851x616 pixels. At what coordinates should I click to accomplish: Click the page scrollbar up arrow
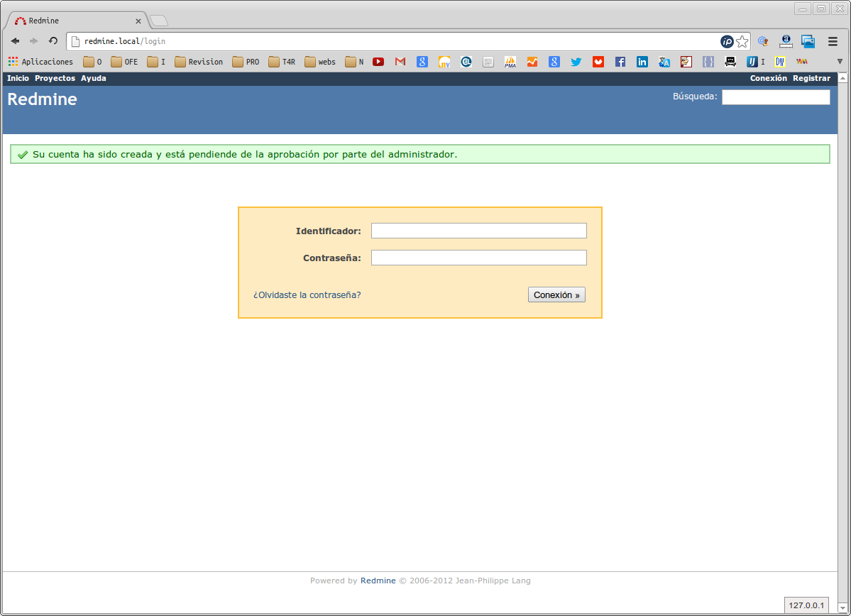pyautogui.click(x=842, y=78)
